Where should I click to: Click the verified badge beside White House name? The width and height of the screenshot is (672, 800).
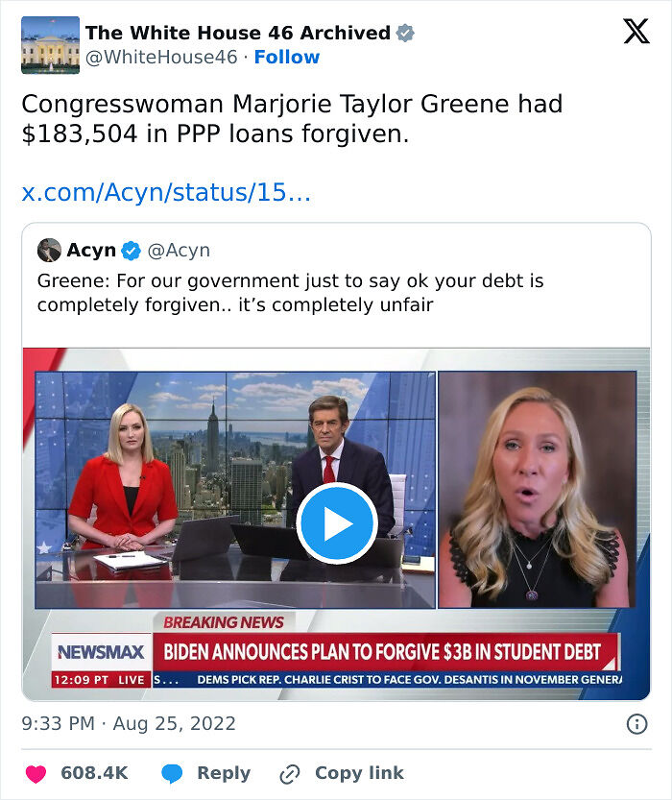[405, 34]
